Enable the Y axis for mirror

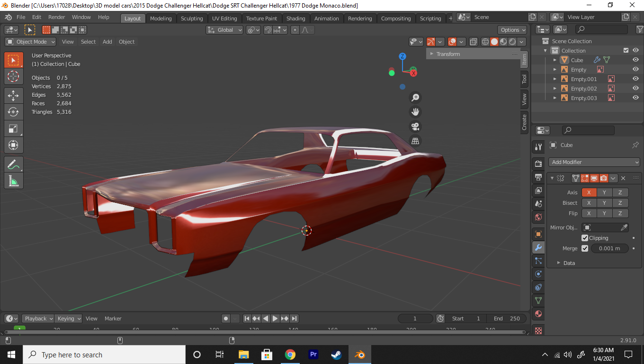click(x=604, y=192)
